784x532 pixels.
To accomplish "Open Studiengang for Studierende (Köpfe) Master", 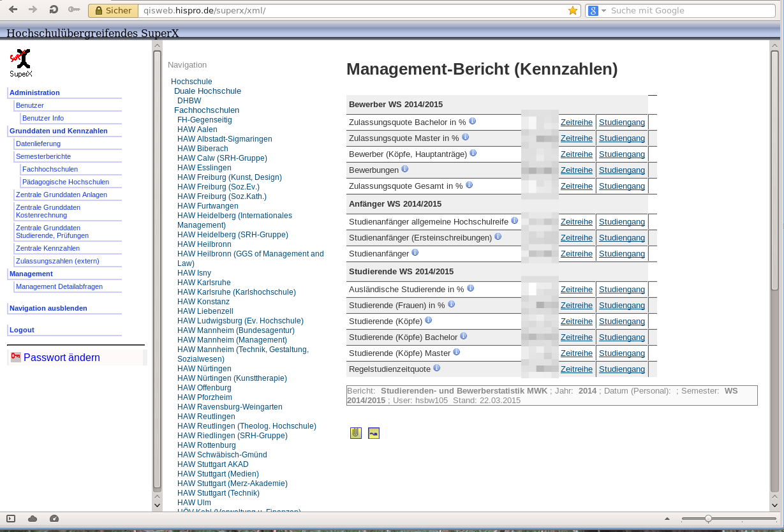I will click(622, 353).
